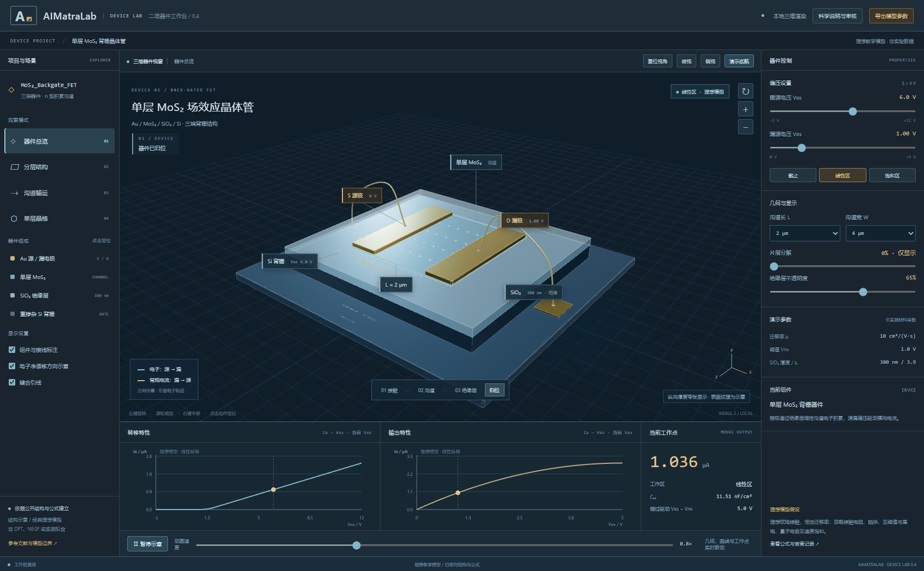Click the 复位视角 button

658,61
